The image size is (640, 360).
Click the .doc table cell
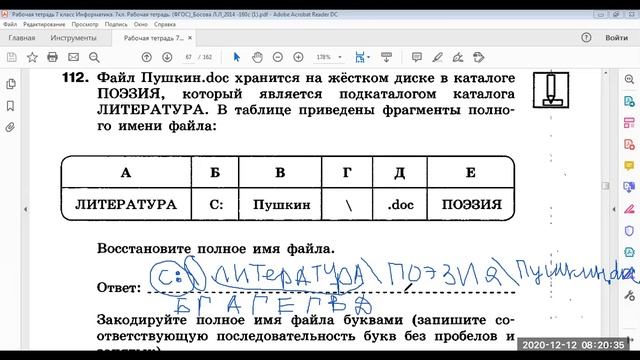pos(400,204)
